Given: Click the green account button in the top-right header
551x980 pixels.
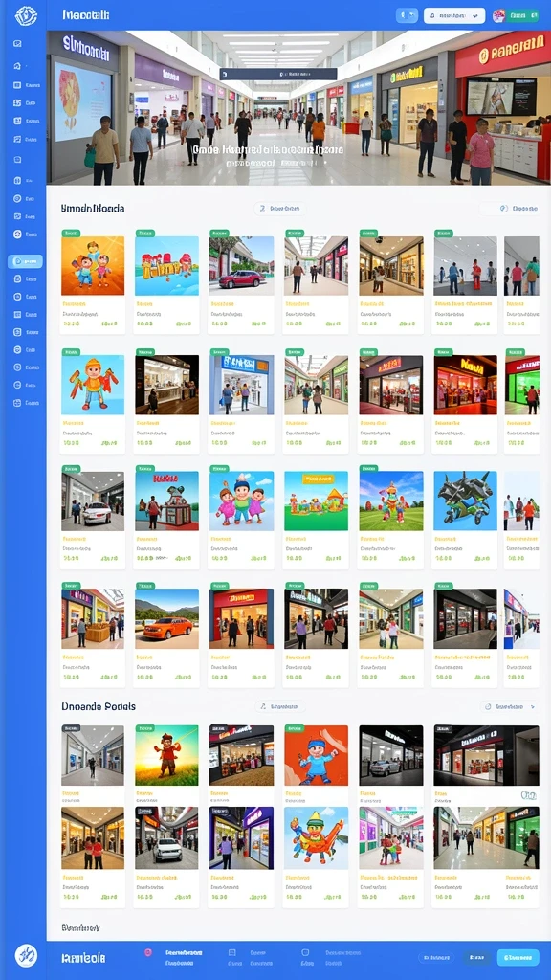Looking at the screenshot, I should coord(522,15).
